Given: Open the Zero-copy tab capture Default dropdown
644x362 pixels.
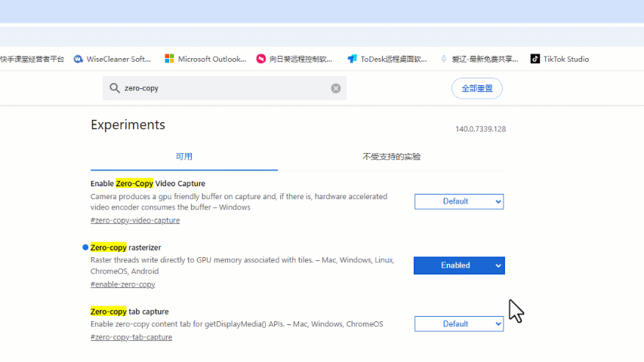Looking at the screenshot, I should [x=459, y=324].
